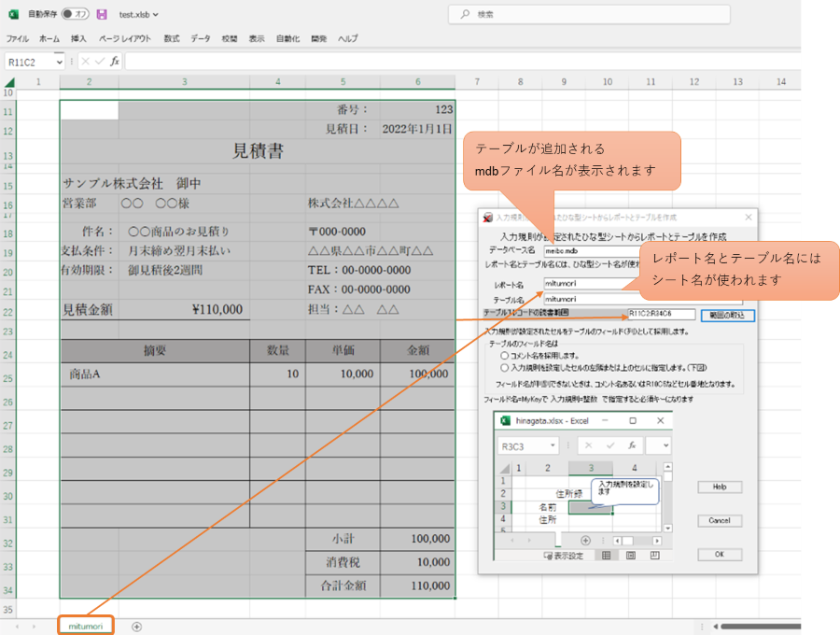Expand the formula bar dropdown in hinagata preview
Image resolution: width=840 pixels, height=635 pixels.
665,445
